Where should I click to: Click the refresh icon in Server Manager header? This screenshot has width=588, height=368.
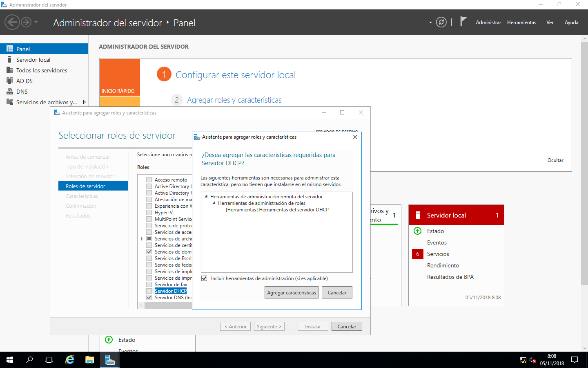click(x=441, y=22)
